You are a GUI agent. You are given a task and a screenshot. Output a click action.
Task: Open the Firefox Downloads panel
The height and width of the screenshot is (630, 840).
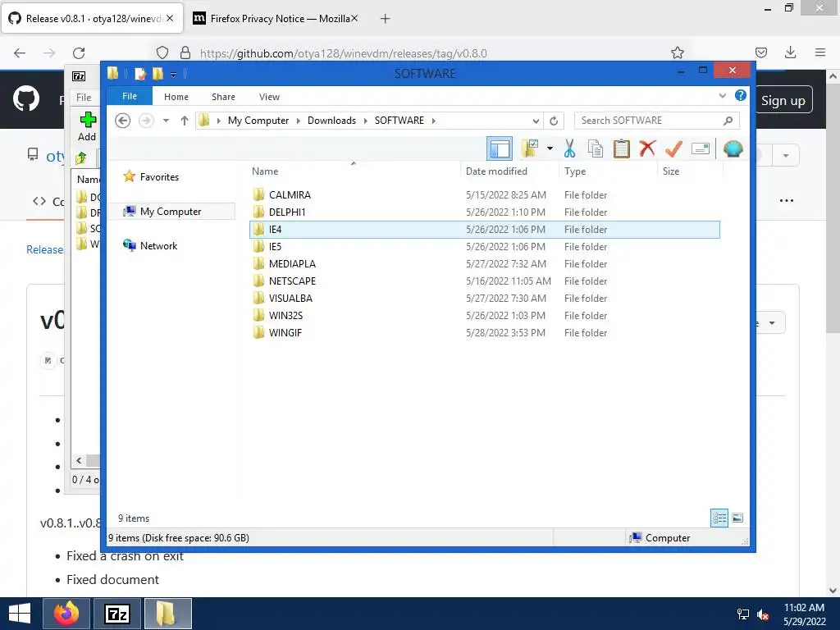coord(790,52)
